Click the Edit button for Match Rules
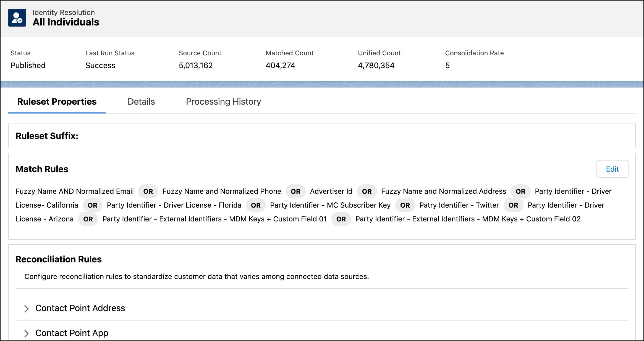Screen dimensions: 644x341 pyautogui.click(x=612, y=169)
